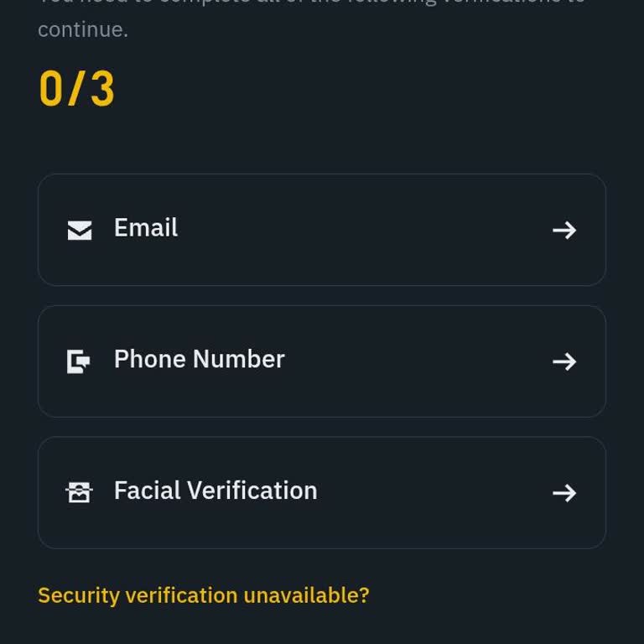
Task: Click the word "Number" in Phone Number
Action: point(239,359)
